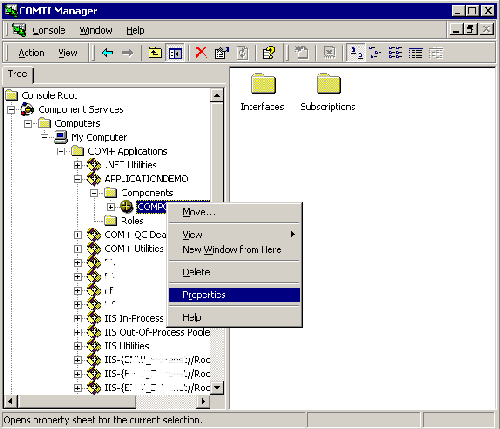Expand the IIS Utilities application

pos(77,346)
